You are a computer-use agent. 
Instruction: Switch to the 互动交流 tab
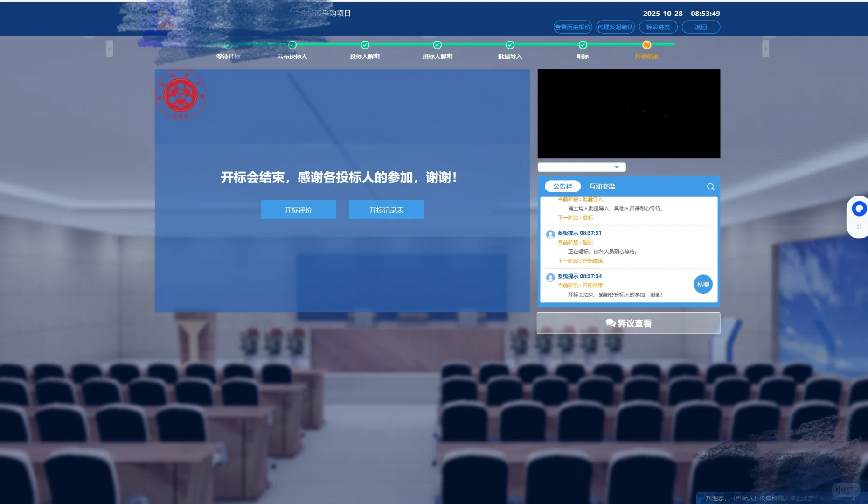click(x=602, y=186)
